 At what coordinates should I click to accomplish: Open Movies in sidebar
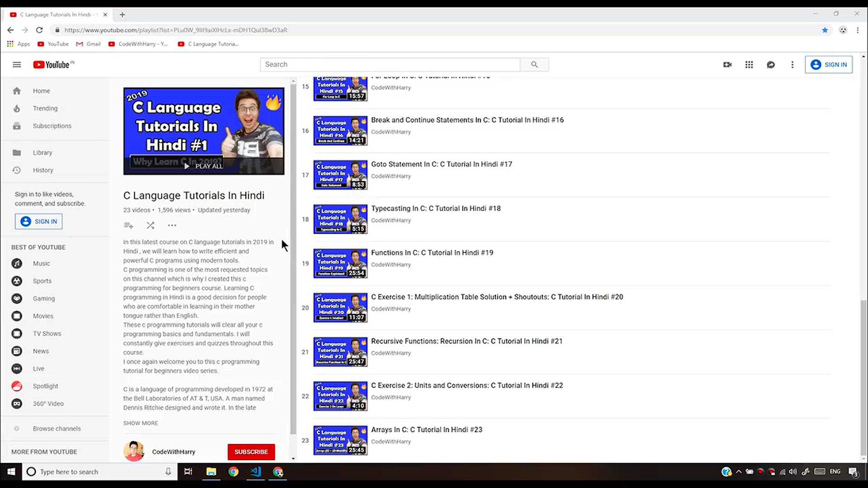pos(54,316)
